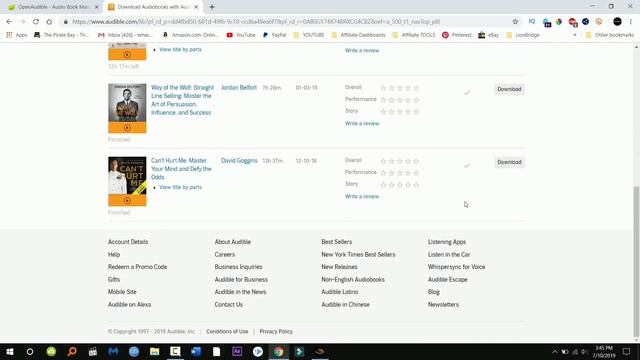Open Gmail Inbox bookmark
Image resolution: width=640 pixels, height=360 pixels.
(x=125, y=35)
